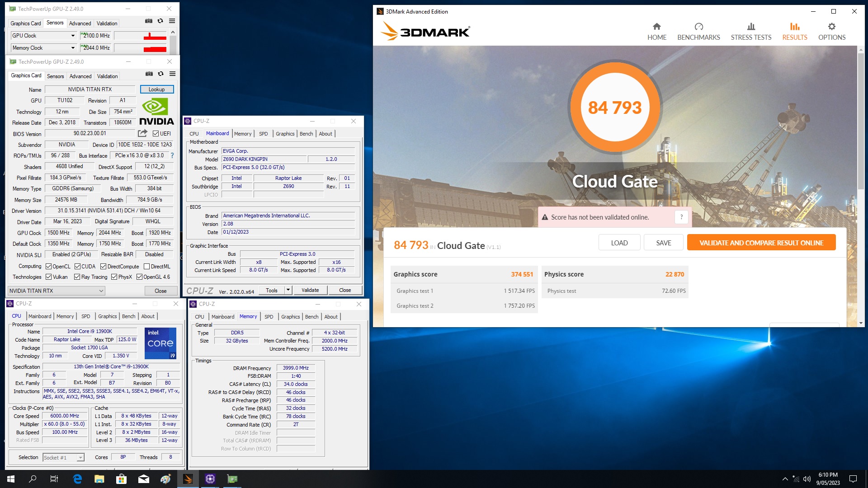Click the 84 793 score circle
Viewport: 868px width, 488px height.
[614, 108]
